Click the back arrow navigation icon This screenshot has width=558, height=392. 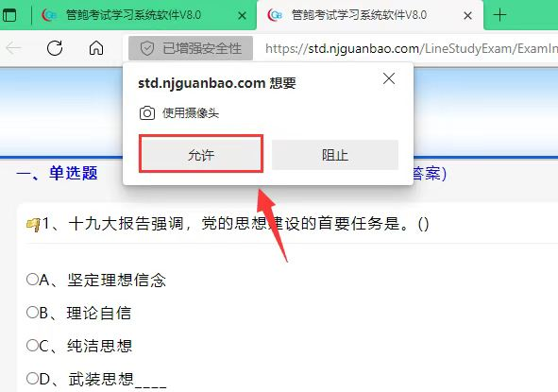pos(13,48)
